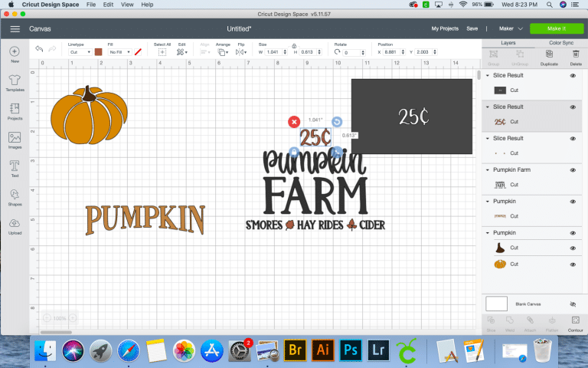Click the rotate handle on 25¢ selection
The width and height of the screenshot is (588, 368).
click(337, 122)
